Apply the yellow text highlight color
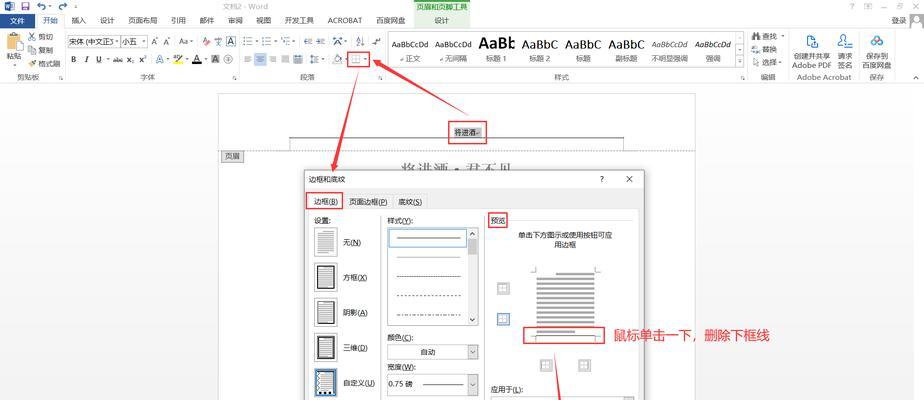The height and width of the screenshot is (400, 924). (178, 59)
